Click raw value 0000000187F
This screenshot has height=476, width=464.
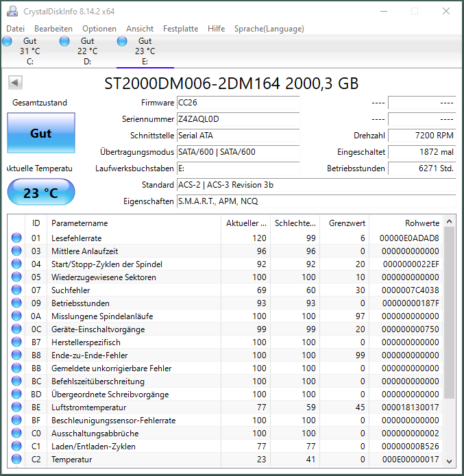411,303
